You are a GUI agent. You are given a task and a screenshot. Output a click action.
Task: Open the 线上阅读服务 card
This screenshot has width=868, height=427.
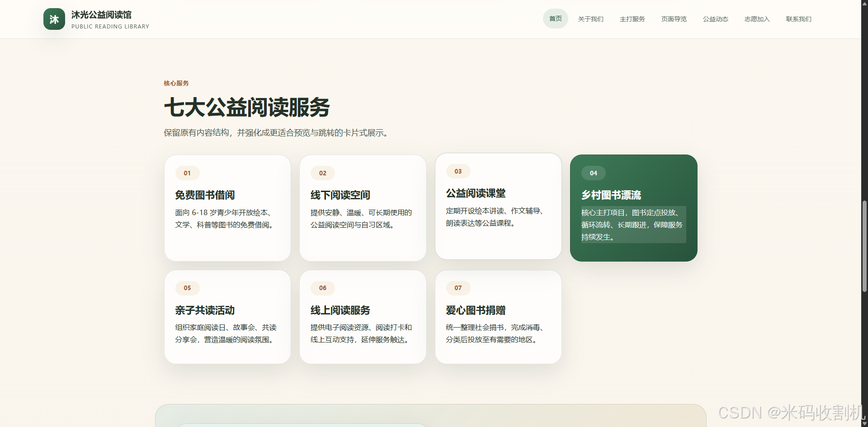(x=363, y=317)
